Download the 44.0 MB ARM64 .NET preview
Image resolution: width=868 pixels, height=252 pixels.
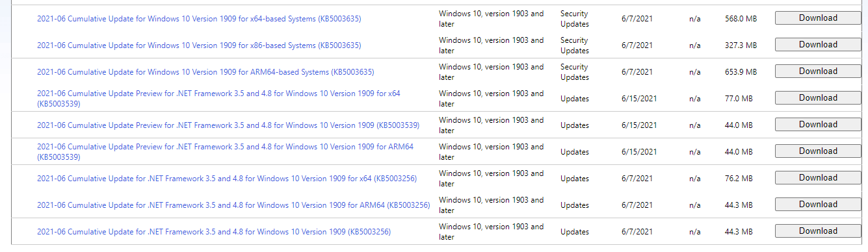click(818, 151)
